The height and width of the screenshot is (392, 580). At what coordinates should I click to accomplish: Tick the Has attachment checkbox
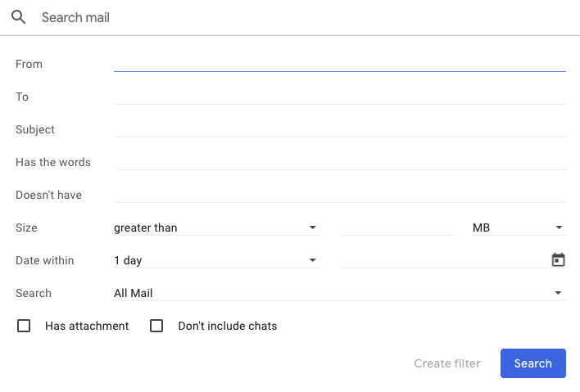pyautogui.click(x=24, y=326)
